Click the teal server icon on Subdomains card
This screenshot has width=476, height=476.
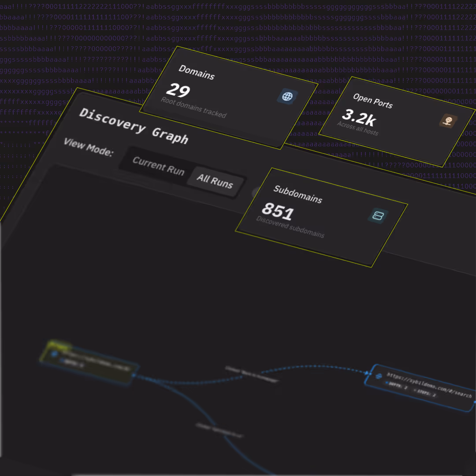click(378, 216)
